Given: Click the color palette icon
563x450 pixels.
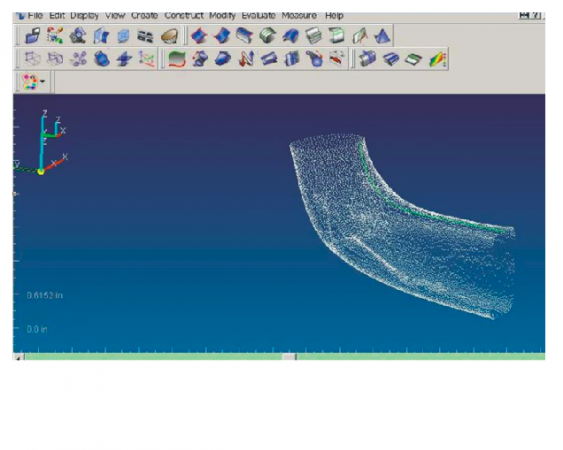Looking at the screenshot, I should coord(29,82).
